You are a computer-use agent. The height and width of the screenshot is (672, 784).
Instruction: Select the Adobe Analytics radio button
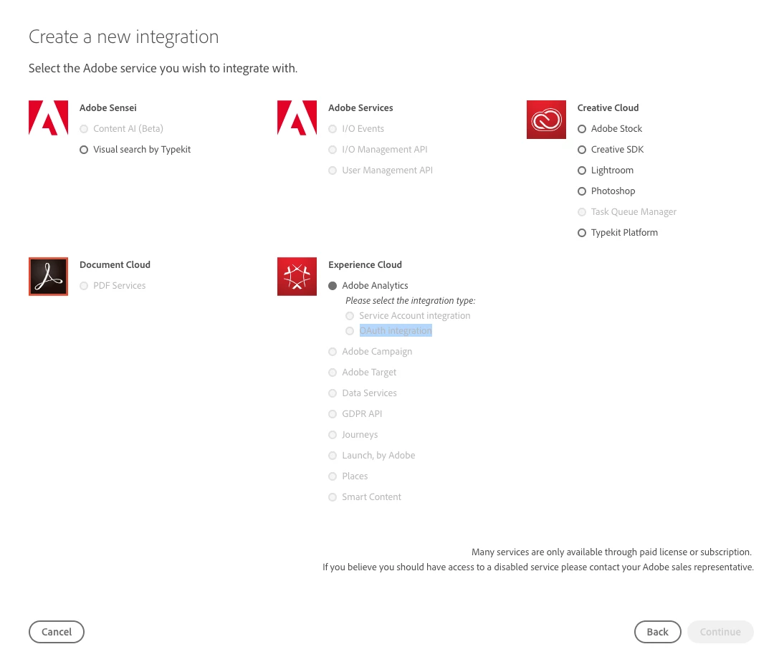pos(333,286)
